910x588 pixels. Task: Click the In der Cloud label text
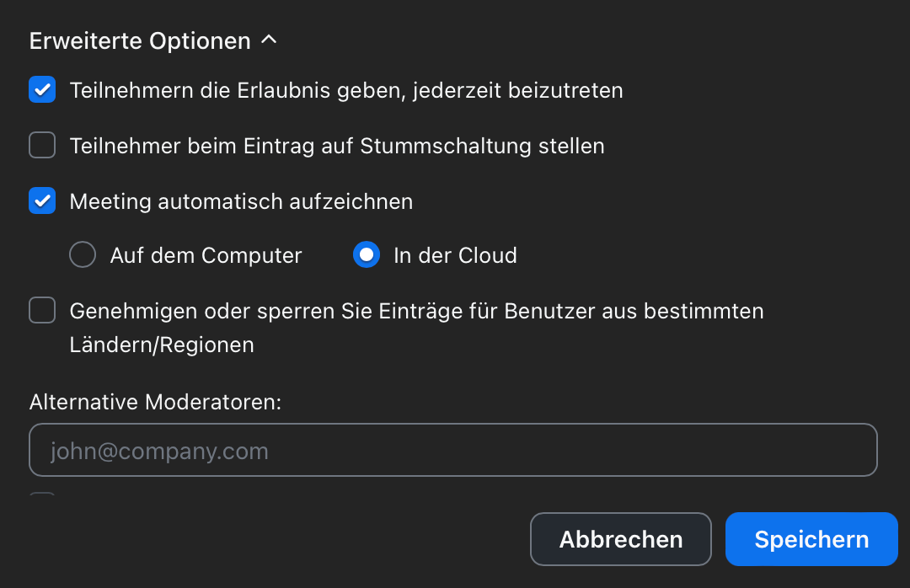pos(455,255)
